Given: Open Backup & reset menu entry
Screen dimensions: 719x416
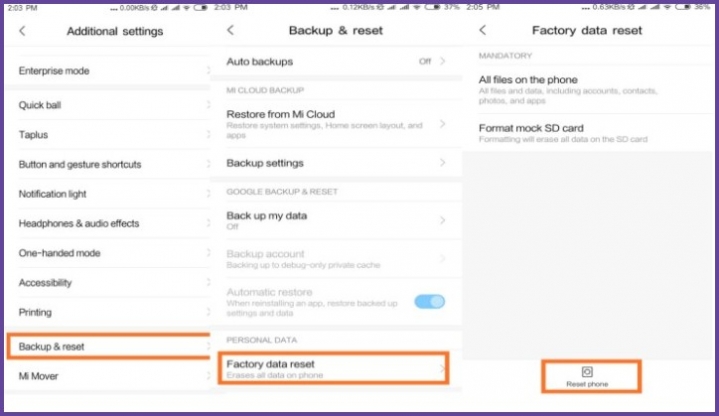Looking at the screenshot, I should pyautogui.click(x=109, y=346).
